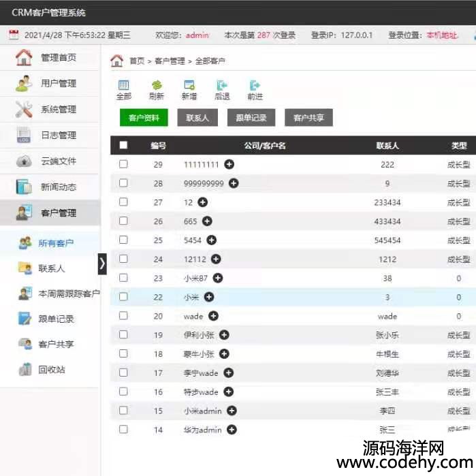Toggle the select-all checkbox in table header
The width and height of the screenshot is (476, 476).
tap(123, 145)
